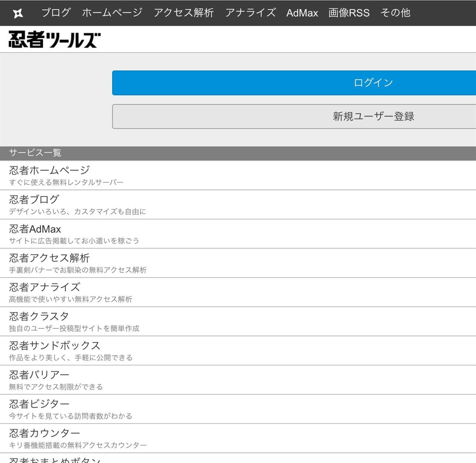Click text 高機能で使いやすい無料アクセス解析

pyautogui.click(x=71, y=299)
